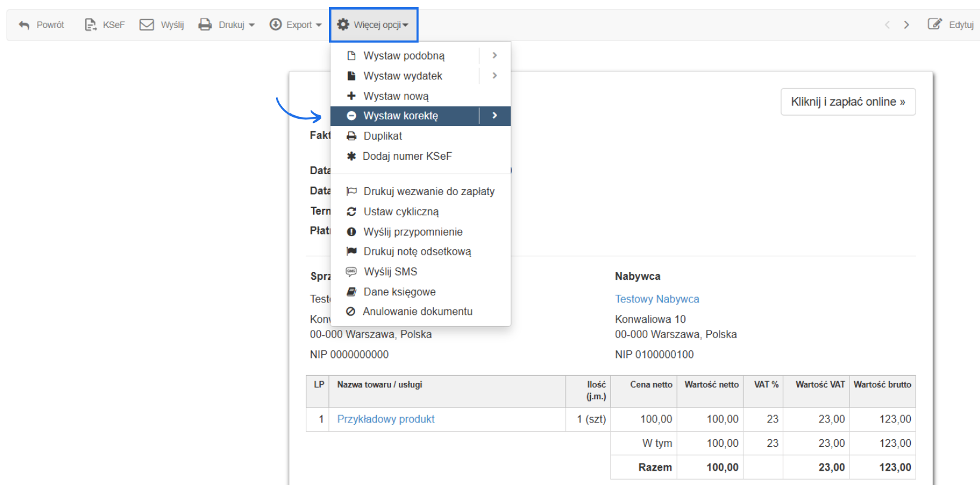Open the Przykładowy produkt link
Viewport: 980px width, 485px height.
point(386,419)
